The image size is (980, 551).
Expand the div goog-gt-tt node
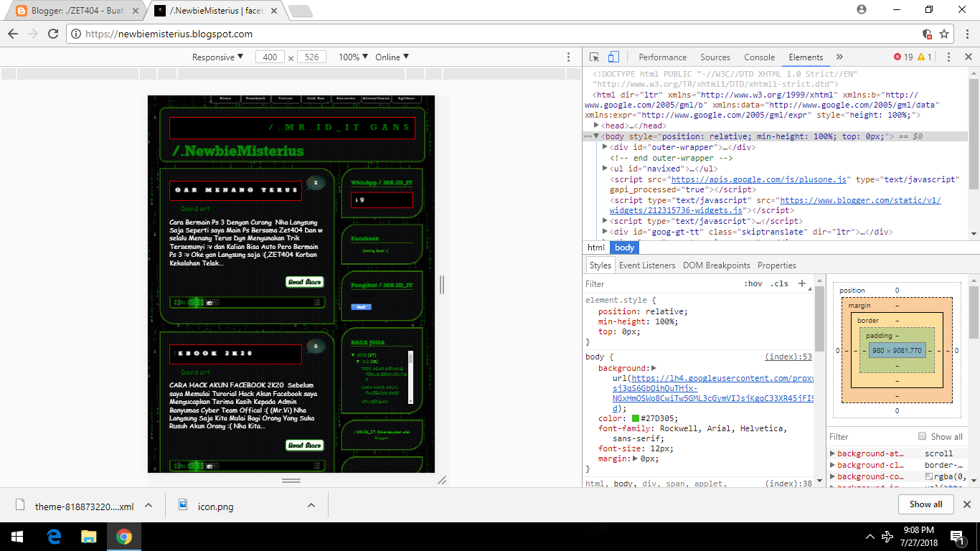605,232
